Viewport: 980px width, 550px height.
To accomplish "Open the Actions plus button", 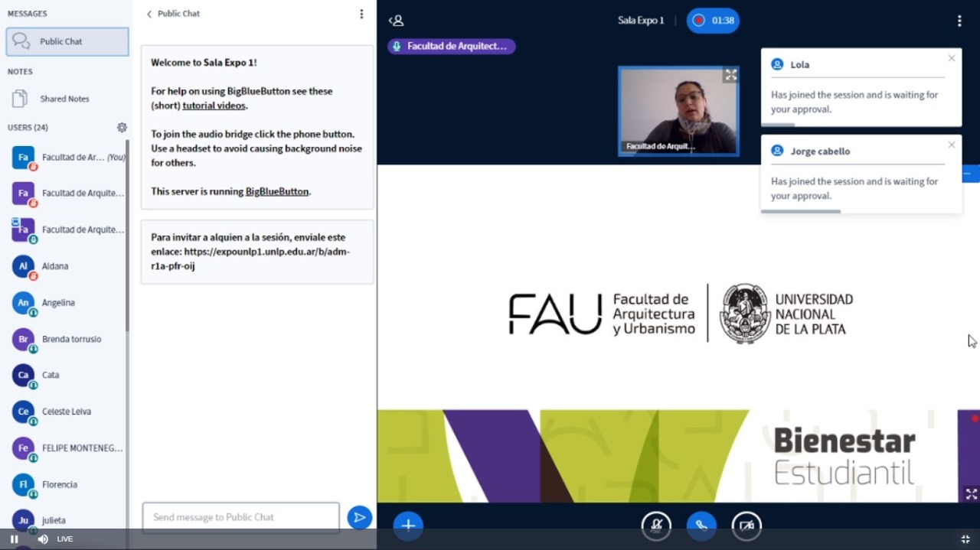I will tap(408, 525).
